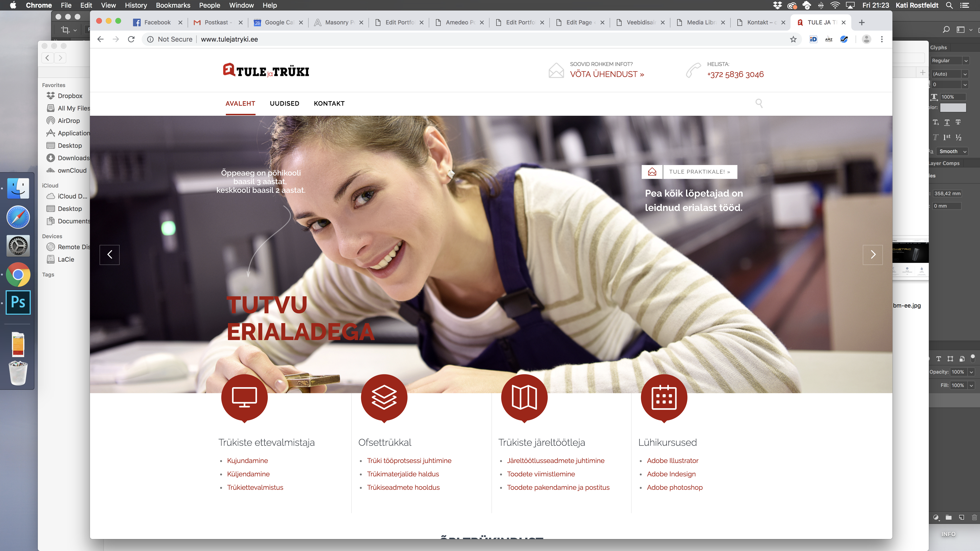Click the text color swatch in Photoshop

point(953,108)
